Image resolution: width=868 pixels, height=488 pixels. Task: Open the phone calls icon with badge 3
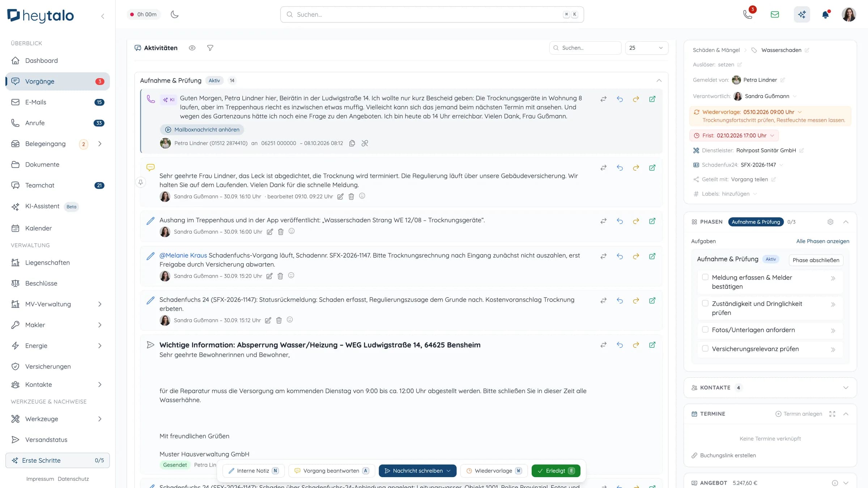click(748, 14)
